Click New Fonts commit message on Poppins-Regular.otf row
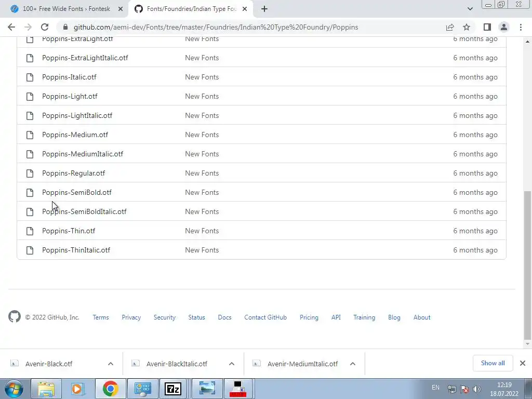The height and width of the screenshot is (399, 532). pos(202,173)
